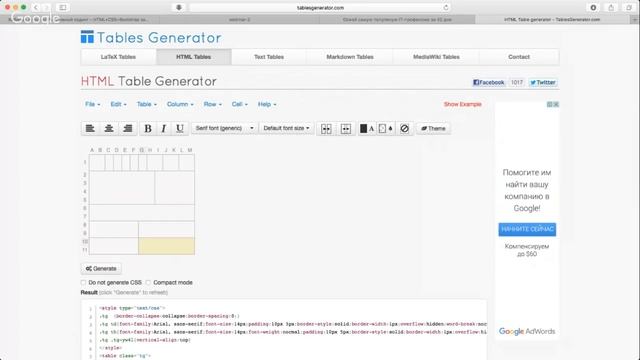
Task: Toggle underline formatting
Action: (x=180, y=129)
